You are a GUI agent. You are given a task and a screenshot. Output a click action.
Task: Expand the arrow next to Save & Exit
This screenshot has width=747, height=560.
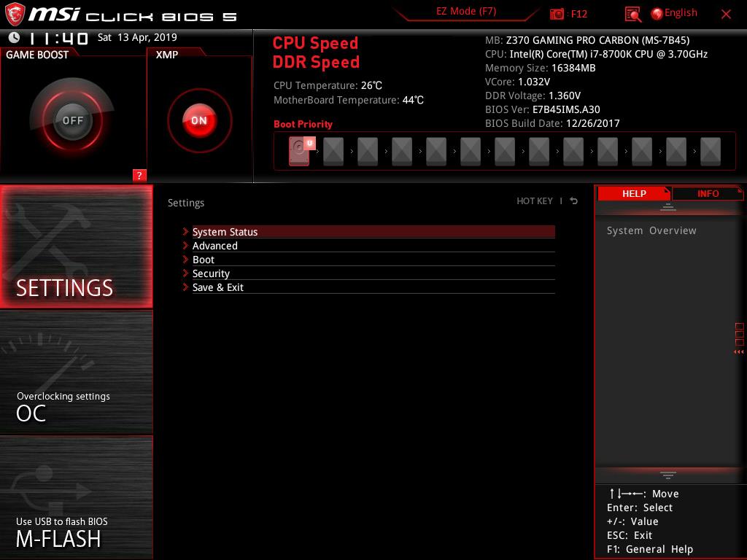[x=185, y=287]
